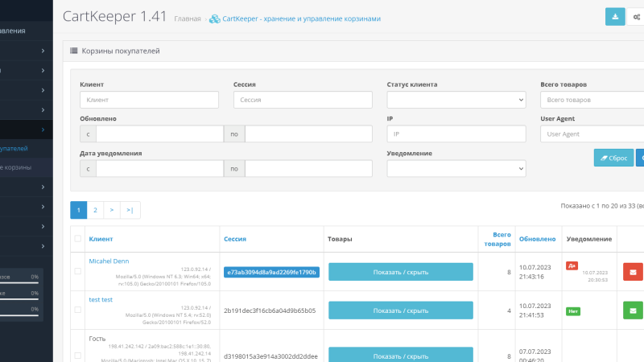The width and height of the screenshot is (644, 362).
Task: Sort table by Обновлено column
Action: click(537, 239)
